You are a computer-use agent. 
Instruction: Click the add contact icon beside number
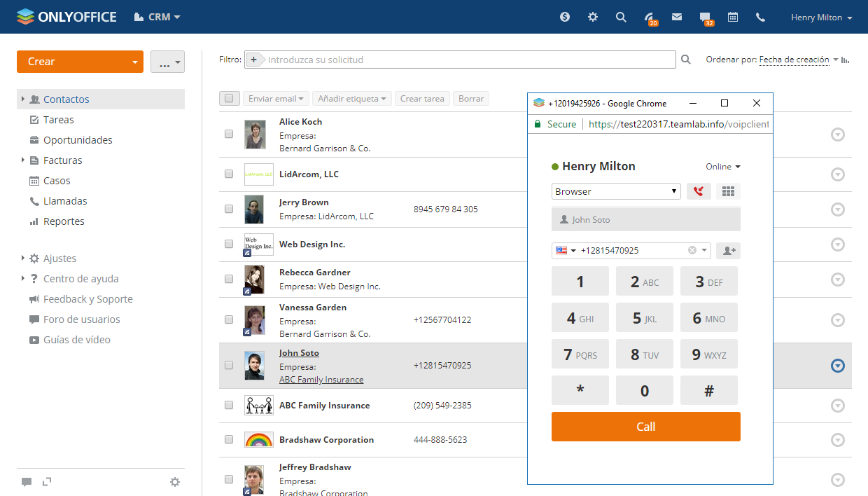(x=728, y=251)
